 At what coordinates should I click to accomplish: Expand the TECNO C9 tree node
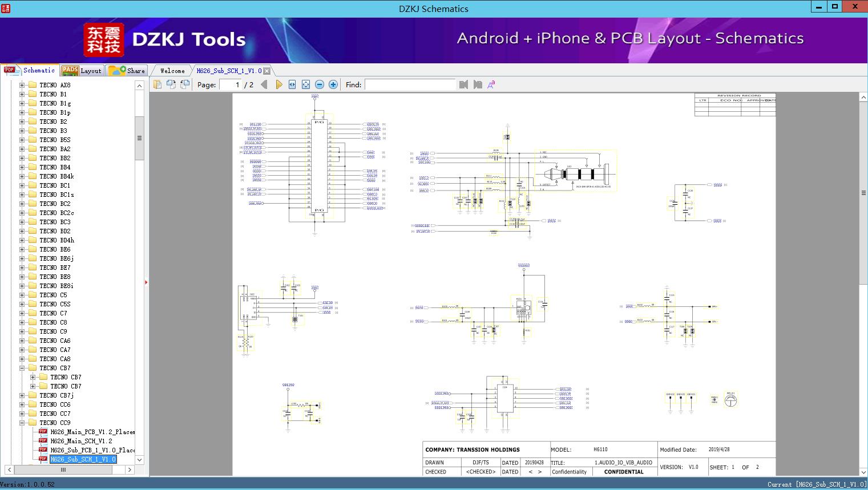click(x=22, y=331)
